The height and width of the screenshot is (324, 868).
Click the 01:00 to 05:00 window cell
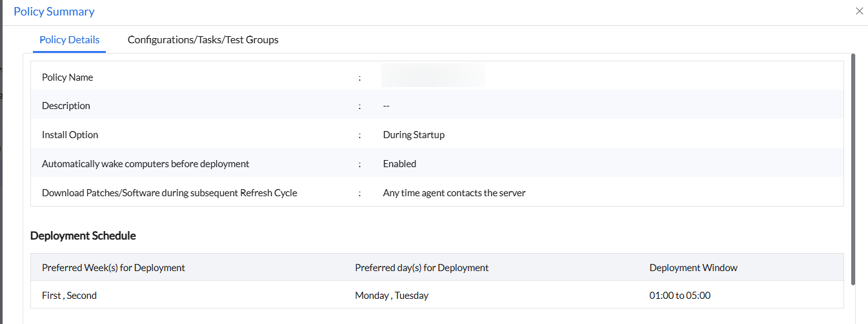pyautogui.click(x=680, y=296)
